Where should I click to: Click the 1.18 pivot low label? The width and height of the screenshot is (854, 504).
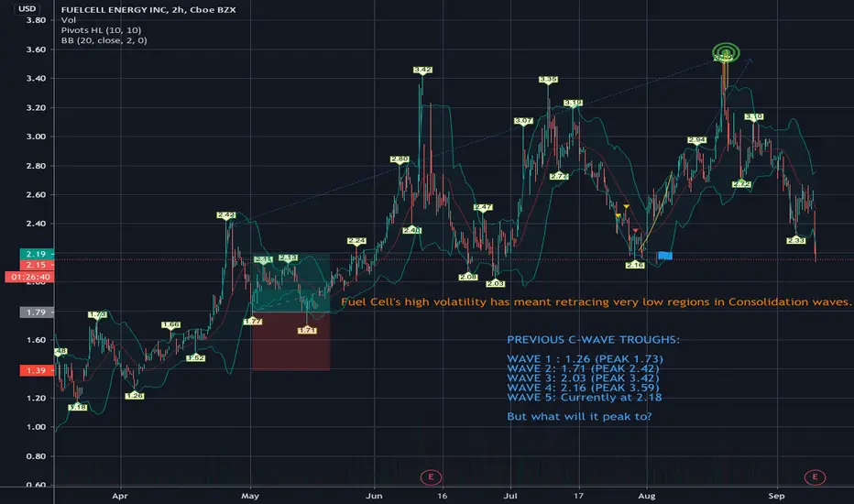[x=78, y=407]
